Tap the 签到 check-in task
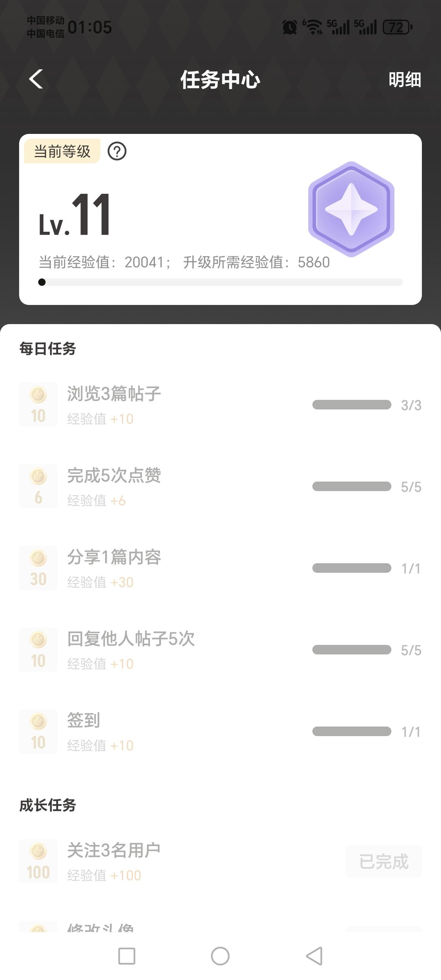 [x=84, y=721]
